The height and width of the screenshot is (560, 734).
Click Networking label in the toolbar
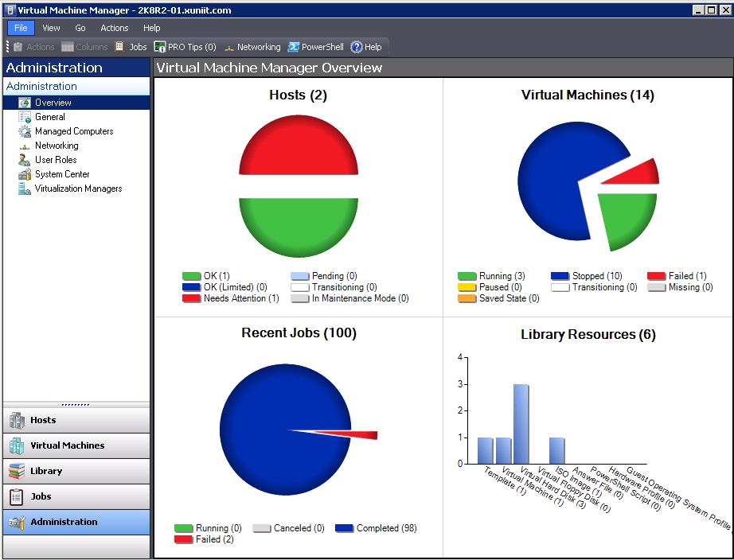click(259, 47)
